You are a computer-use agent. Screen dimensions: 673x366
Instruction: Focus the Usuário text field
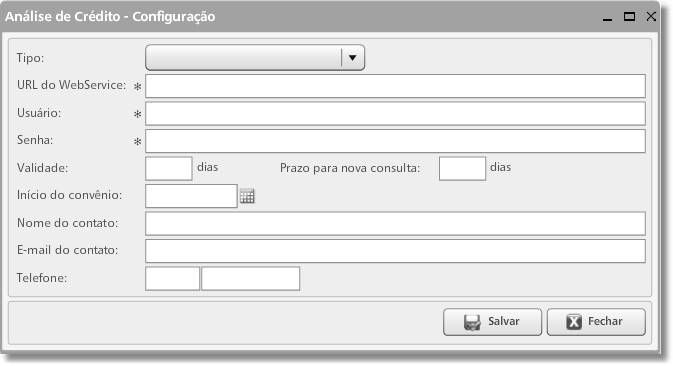(x=395, y=114)
